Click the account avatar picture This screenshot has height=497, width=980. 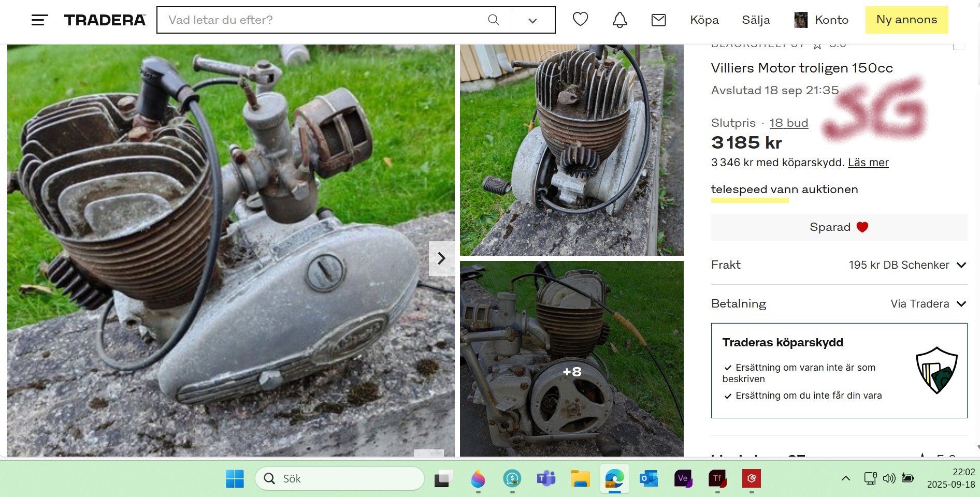(801, 20)
